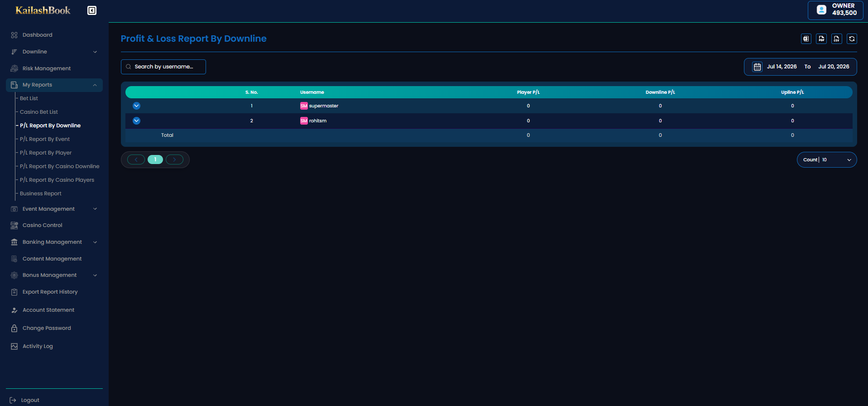Select P/L Report By Downline

coord(50,126)
